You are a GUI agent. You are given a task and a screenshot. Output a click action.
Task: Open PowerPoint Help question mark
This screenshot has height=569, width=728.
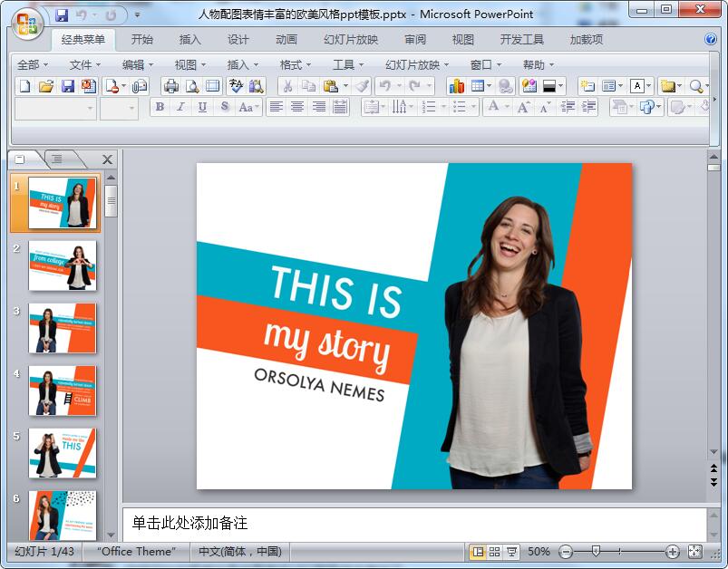tap(711, 40)
